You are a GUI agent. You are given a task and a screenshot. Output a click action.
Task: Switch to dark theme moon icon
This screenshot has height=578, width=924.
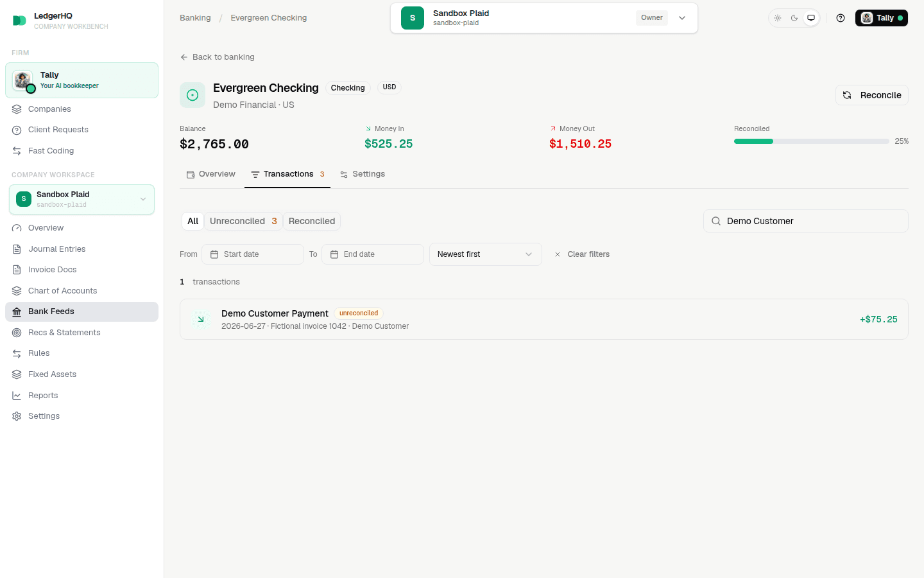click(794, 18)
